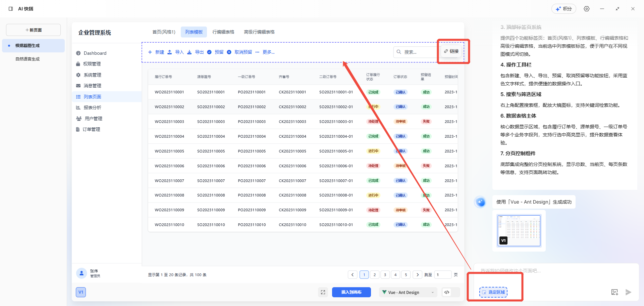Open the settings icon in title bar
644x306 pixels.
586,9
